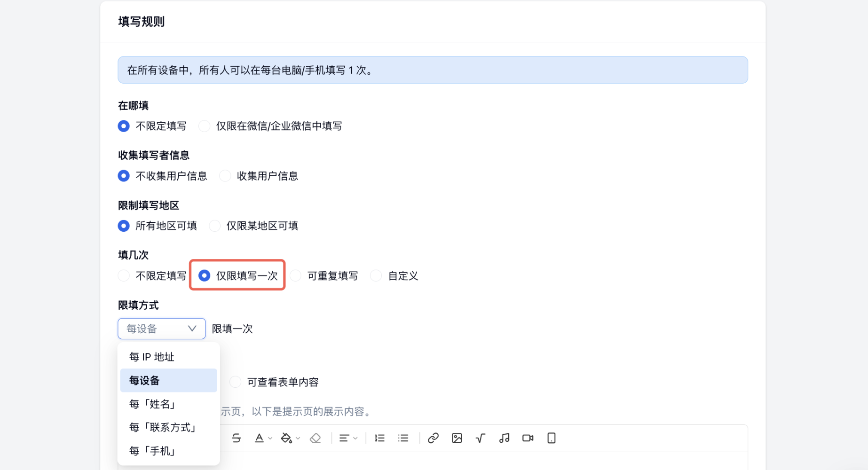
Task: Insert an ordered numbered list
Action: (x=380, y=438)
